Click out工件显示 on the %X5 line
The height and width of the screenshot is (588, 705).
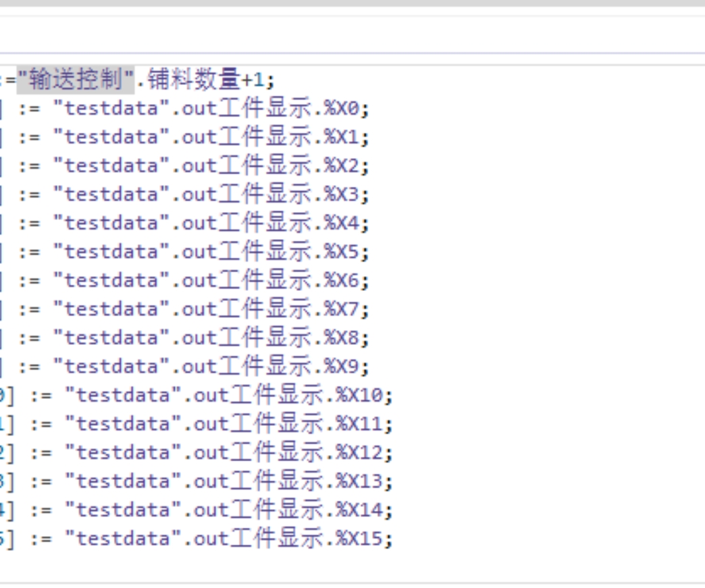point(246,252)
